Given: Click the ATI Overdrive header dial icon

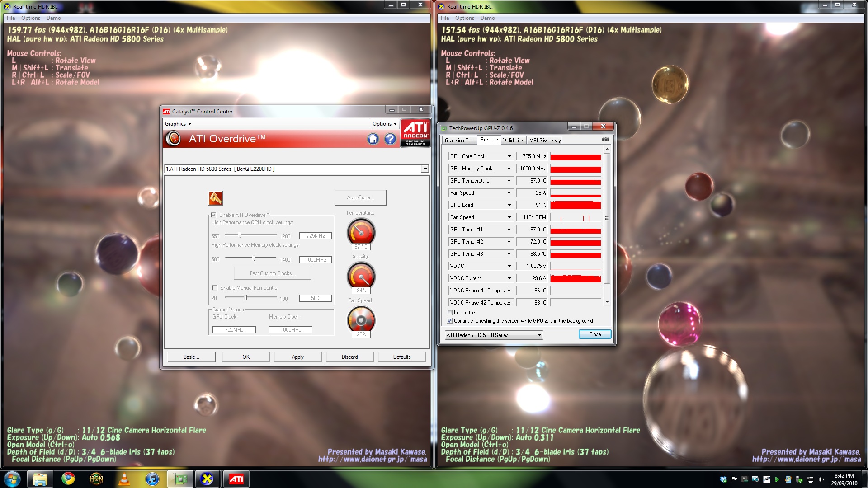Looking at the screenshot, I should [x=173, y=139].
